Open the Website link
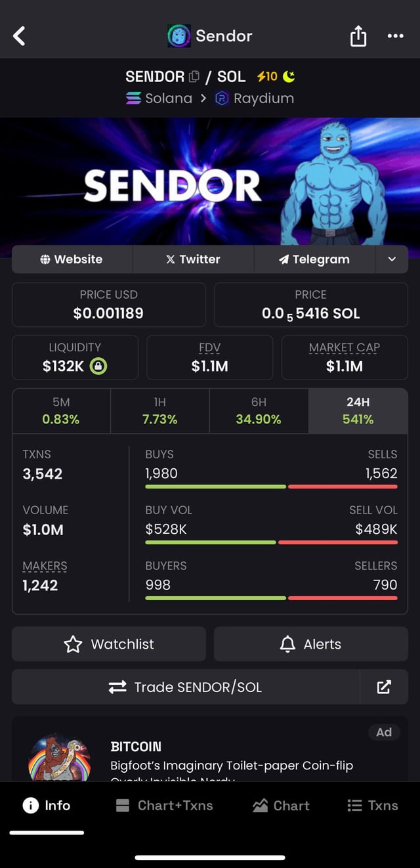Viewport: 420px width, 868px height. coord(72,259)
